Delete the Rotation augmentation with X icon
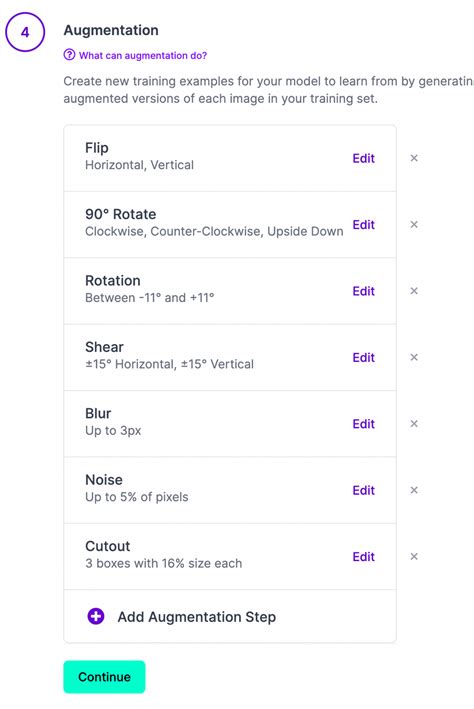The height and width of the screenshot is (709, 474). [414, 291]
